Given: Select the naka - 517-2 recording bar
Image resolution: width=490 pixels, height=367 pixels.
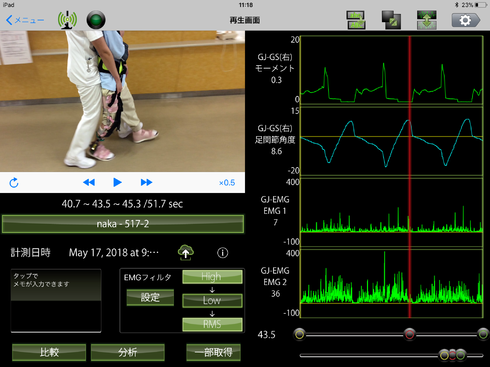Looking at the screenshot, I should [x=123, y=224].
